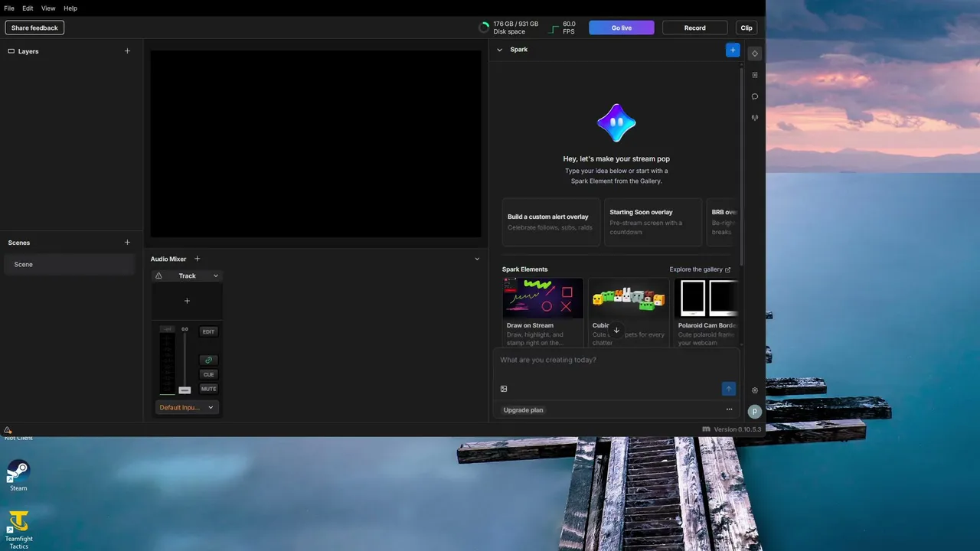The width and height of the screenshot is (980, 551).
Task: Add an audio source in the empty Track slot
Action: click(187, 301)
